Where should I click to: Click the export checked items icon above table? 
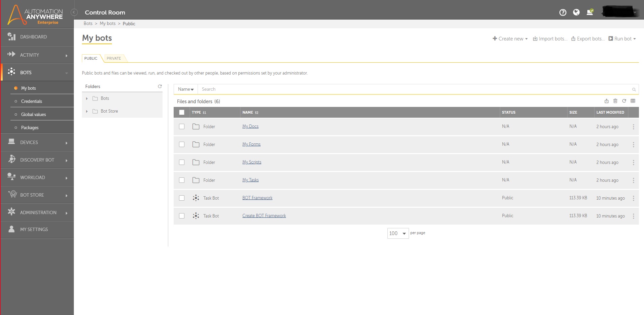pyautogui.click(x=607, y=101)
